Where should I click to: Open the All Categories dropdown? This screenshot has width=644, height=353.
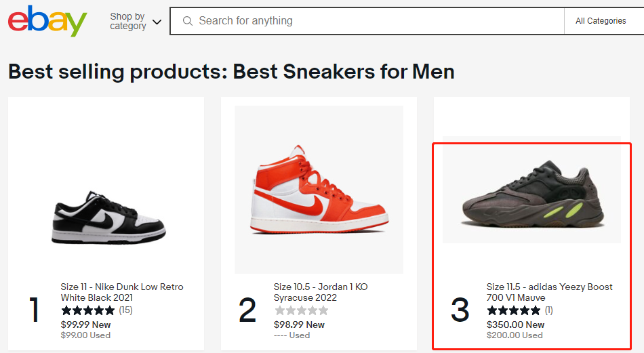point(601,21)
